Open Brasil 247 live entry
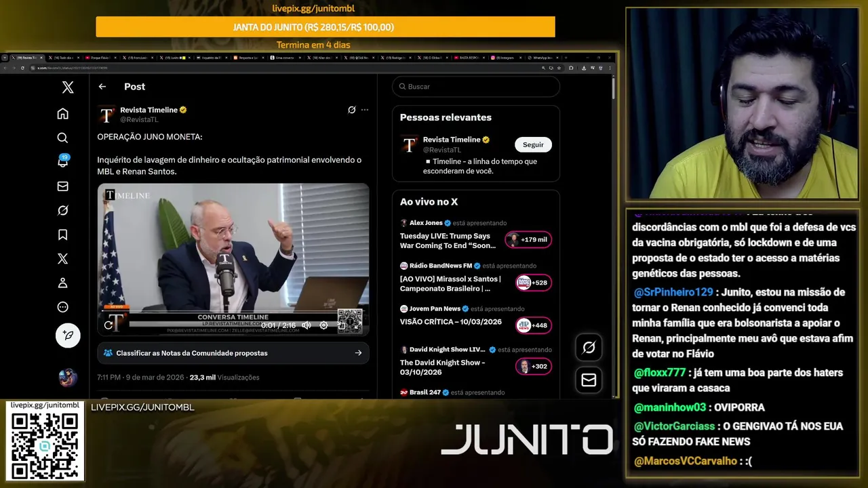This screenshot has width=868, height=488. point(452,392)
